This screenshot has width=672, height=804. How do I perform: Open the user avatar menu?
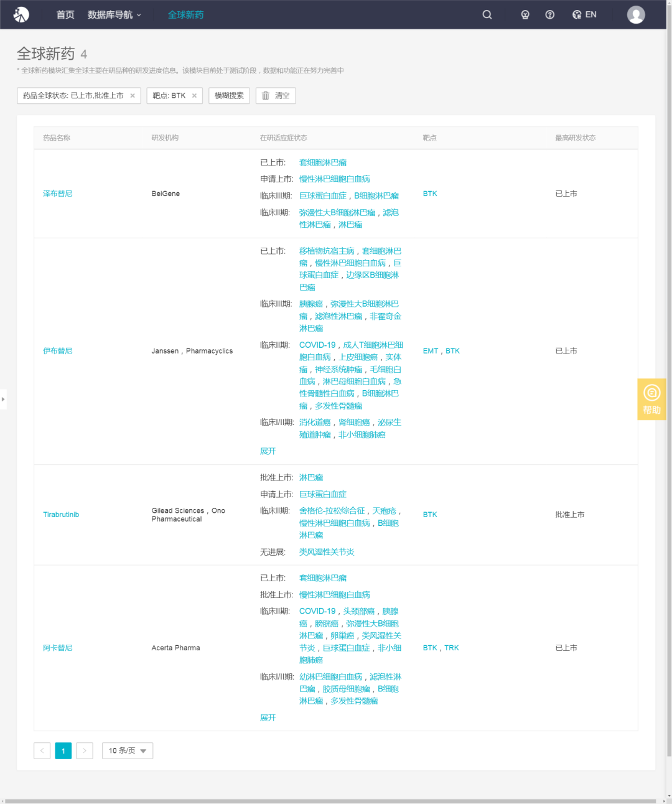(636, 15)
